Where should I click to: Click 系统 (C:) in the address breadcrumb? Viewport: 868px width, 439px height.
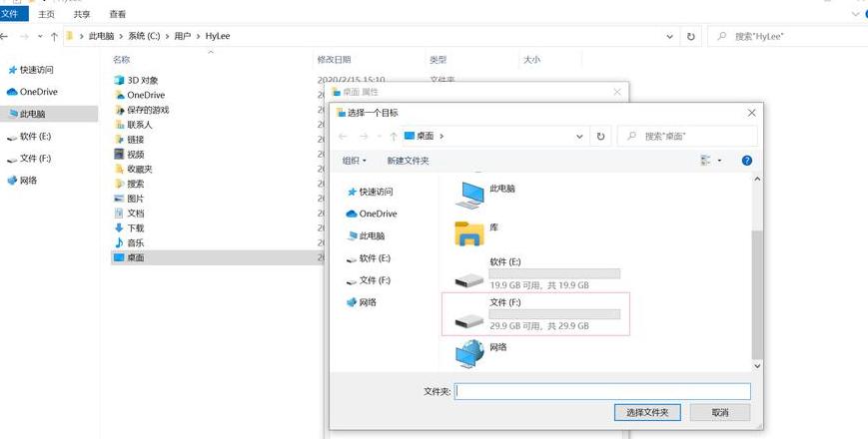[144, 36]
